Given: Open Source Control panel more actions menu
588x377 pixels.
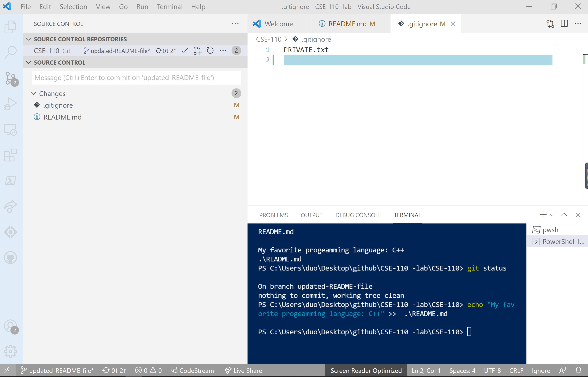Looking at the screenshot, I should tap(235, 24).
